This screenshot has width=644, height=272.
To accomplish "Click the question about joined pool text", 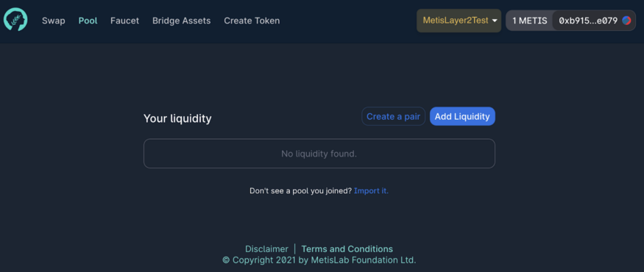I will [x=300, y=191].
